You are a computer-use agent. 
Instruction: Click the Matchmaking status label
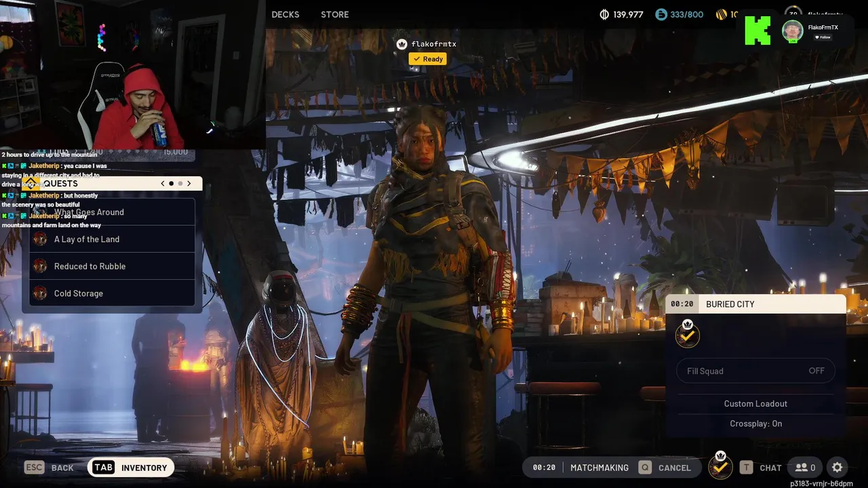click(599, 468)
